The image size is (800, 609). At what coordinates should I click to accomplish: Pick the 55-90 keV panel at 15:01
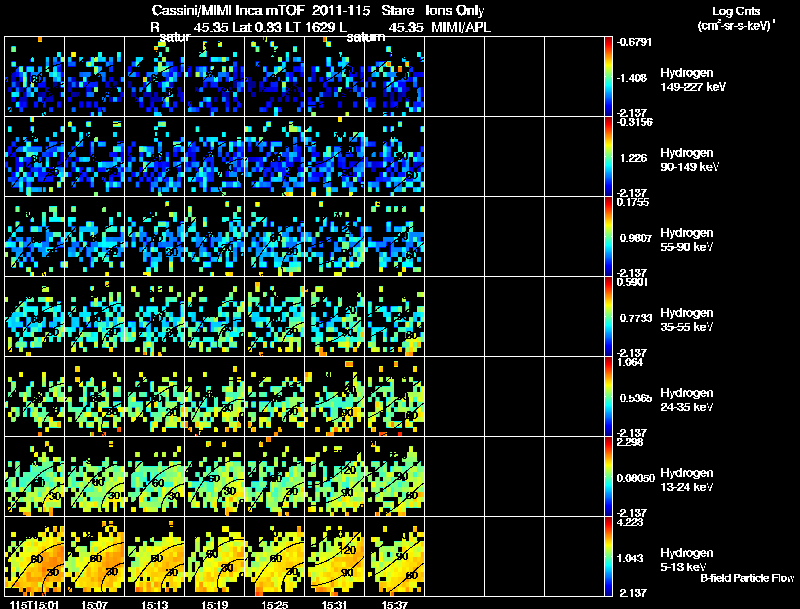point(35,237)
